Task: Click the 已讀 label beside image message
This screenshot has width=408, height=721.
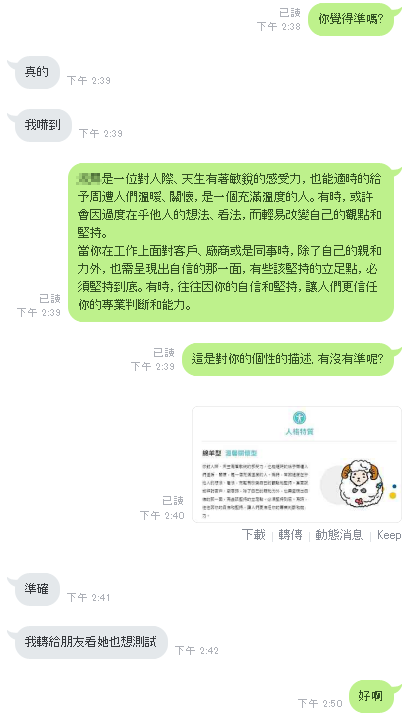Action: [173, 500]
